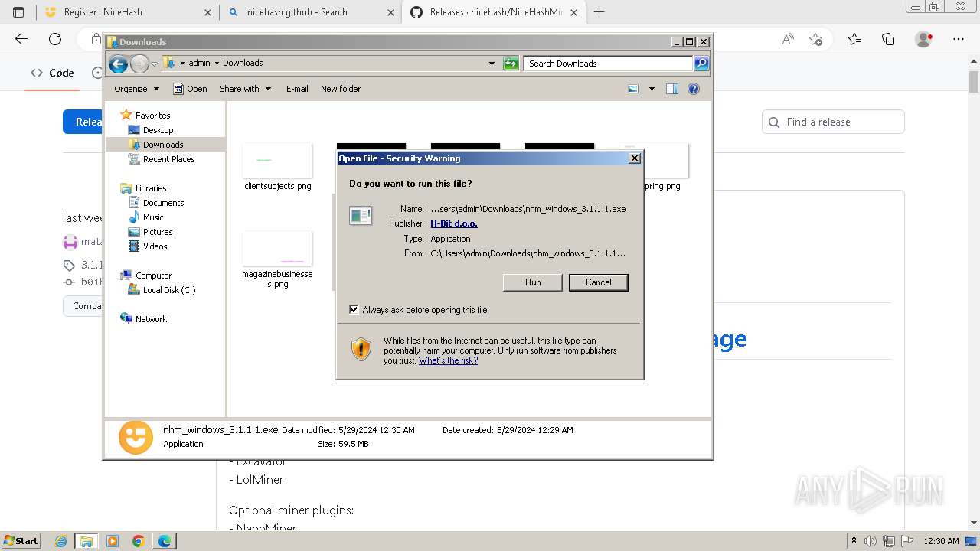Open the Music library
The image size is (980, 551).
153,217
